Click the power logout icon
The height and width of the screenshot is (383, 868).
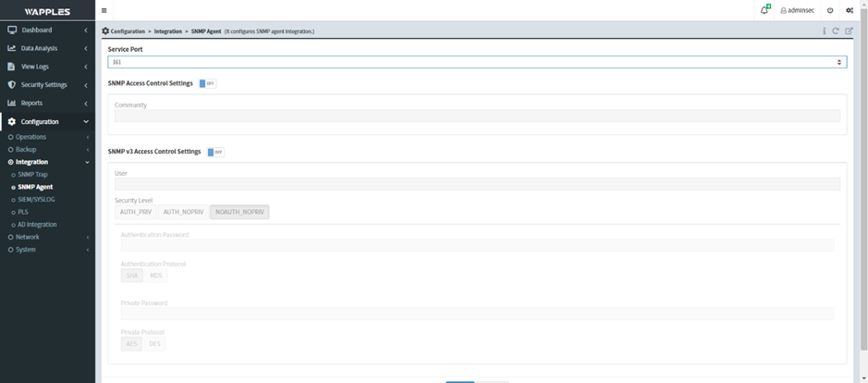coord(829,10)
